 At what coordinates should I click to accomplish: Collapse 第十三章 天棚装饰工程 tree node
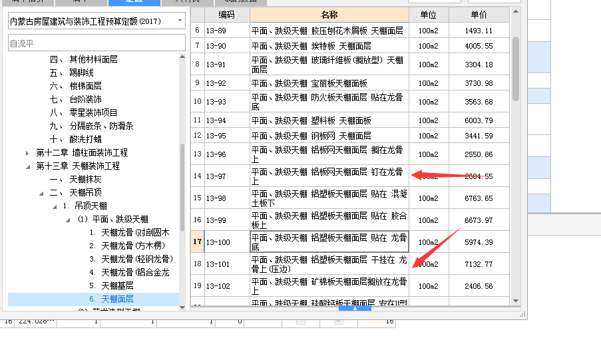[27, 166]
